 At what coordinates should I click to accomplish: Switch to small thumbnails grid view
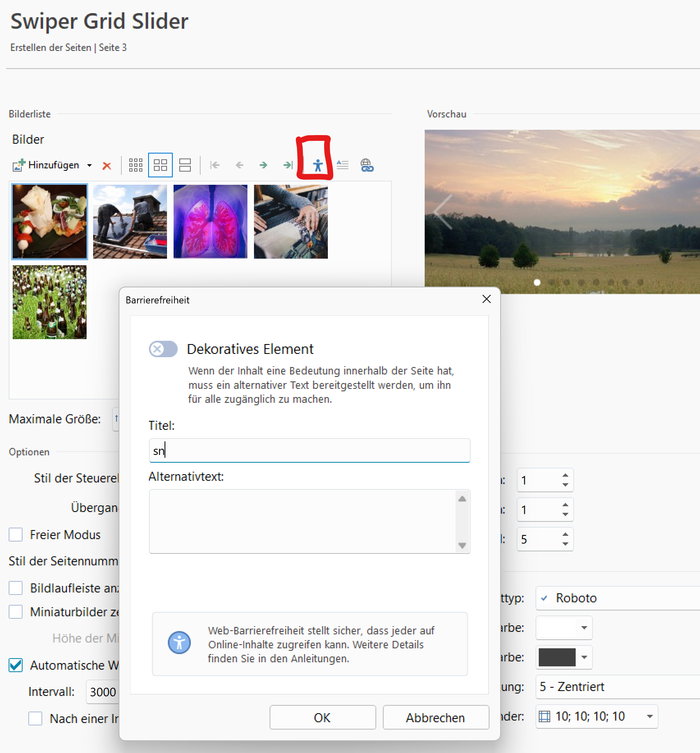(135, 165)
